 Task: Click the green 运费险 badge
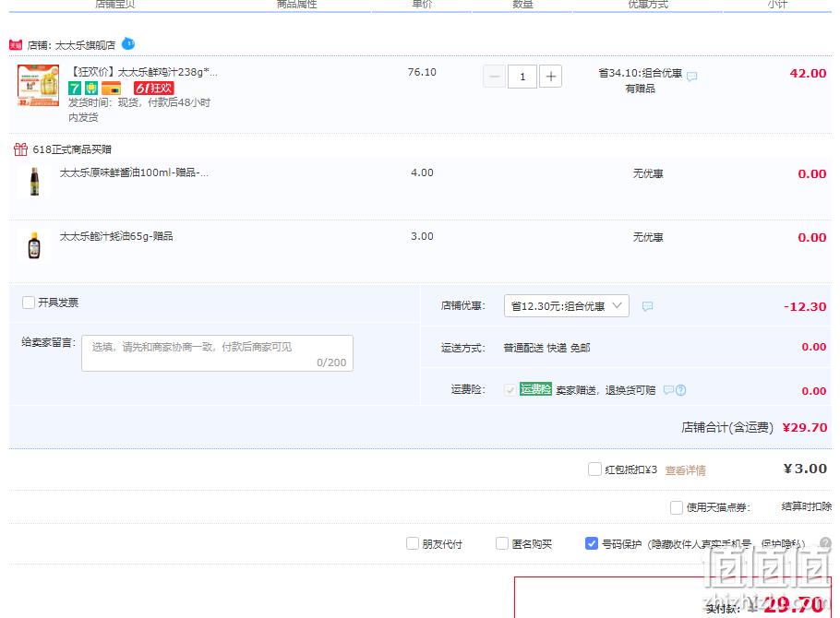point(535,389)
